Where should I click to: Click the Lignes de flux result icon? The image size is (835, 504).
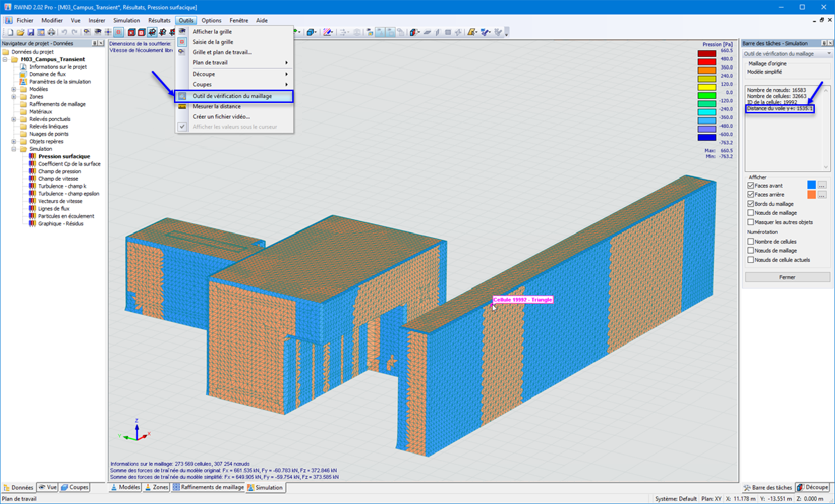32,209
